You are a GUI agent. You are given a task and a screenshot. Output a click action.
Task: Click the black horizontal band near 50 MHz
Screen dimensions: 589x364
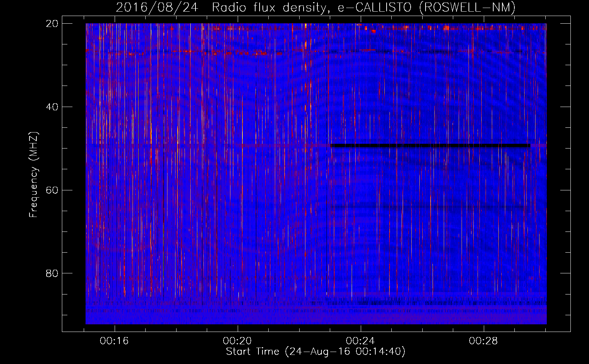click(x=431, y=146)
